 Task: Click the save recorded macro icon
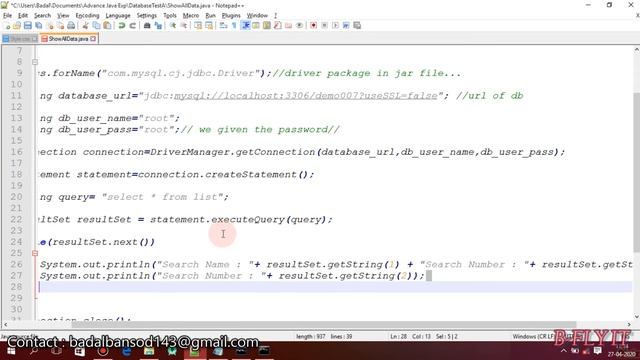pyautogui.click(x=357, y=26)
